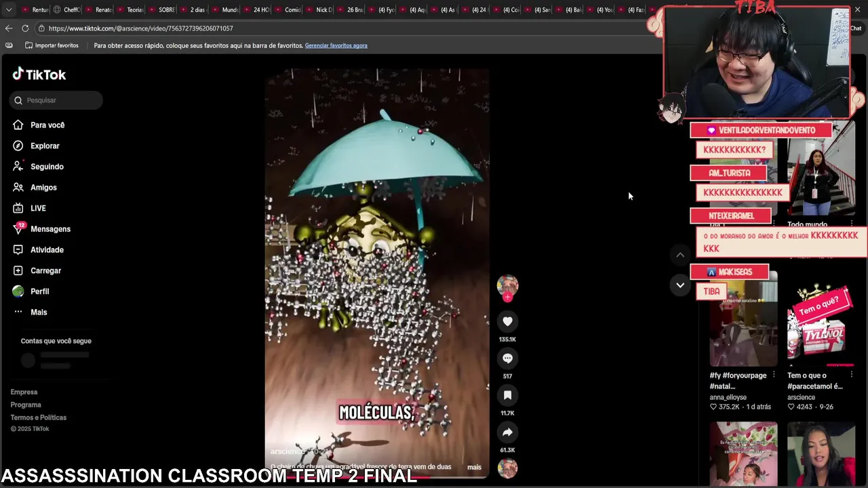Switch to the 2 dias browser tab
The image size is (868, 488).
pyautogui.click(x=193, y=9)
